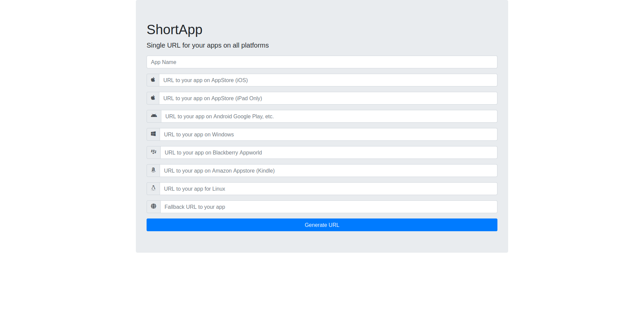Click the Amazon Appstore (Kindle) URL field

click(x=328, y=171)
